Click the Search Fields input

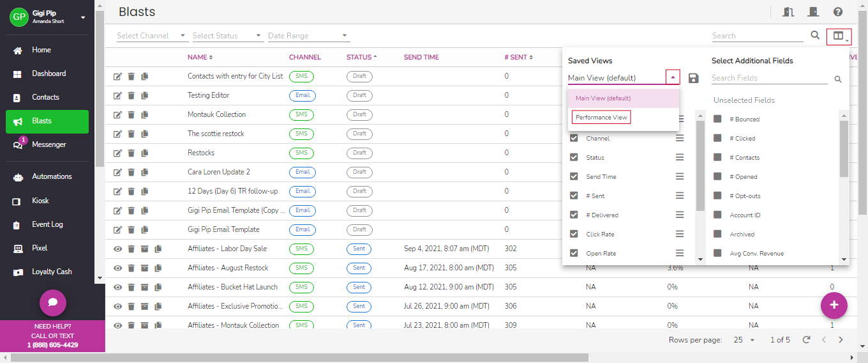tap(770, 78)
